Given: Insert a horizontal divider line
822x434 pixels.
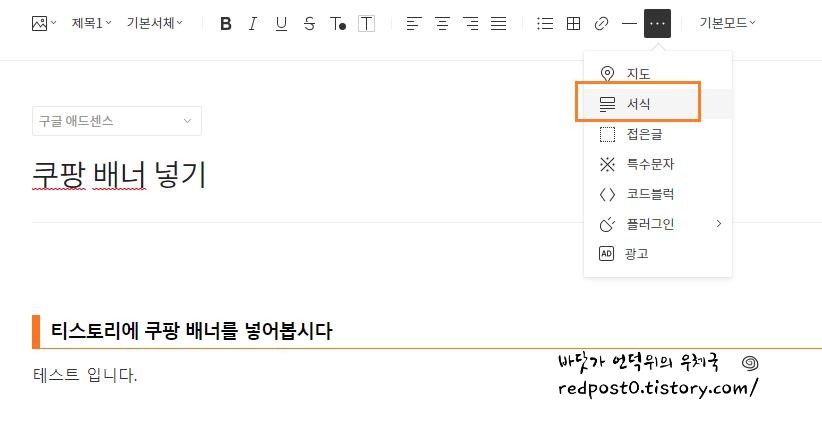Looking at the screenshot, I should [x=629, y=24].
